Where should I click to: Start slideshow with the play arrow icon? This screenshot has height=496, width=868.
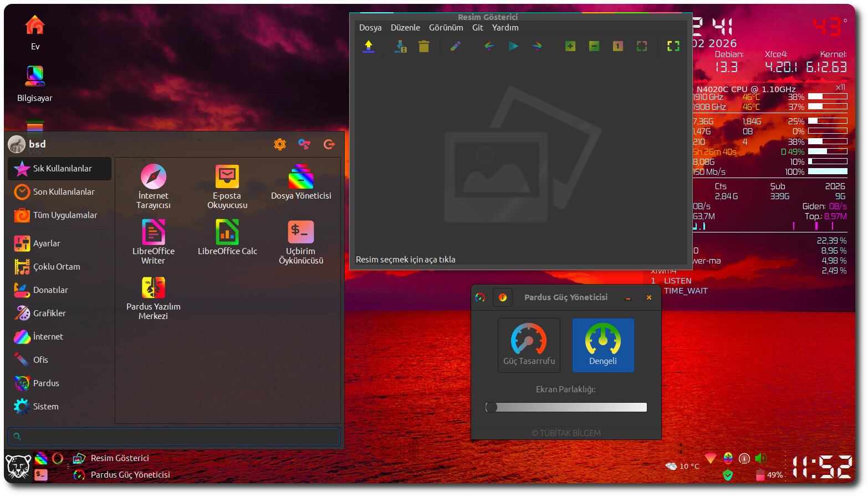pos(513,47)
